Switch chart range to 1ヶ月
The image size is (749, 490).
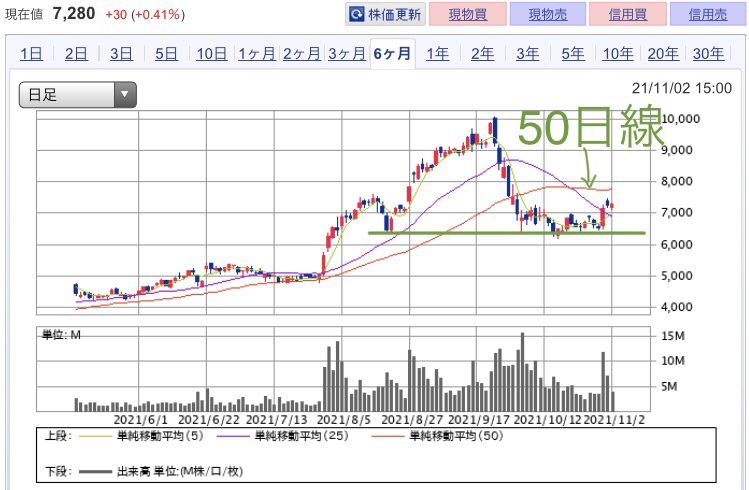tap(257, 53)
